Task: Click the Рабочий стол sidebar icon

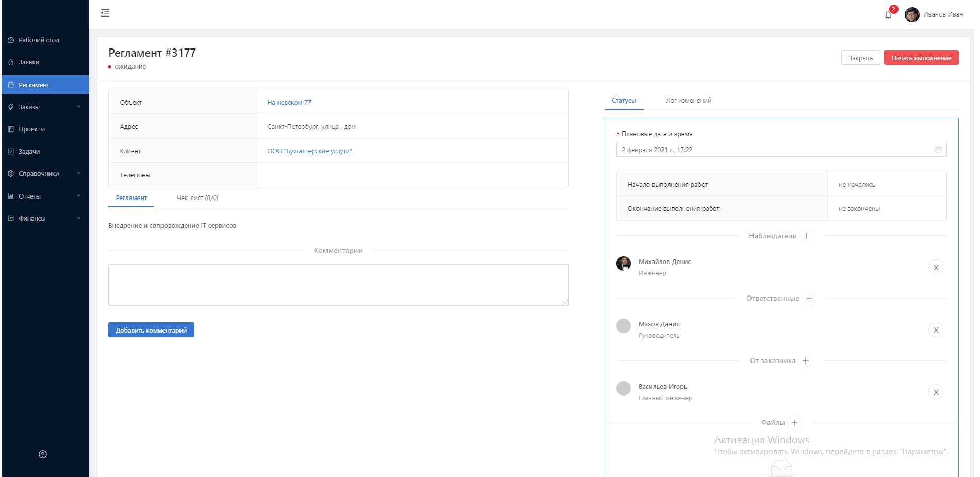Action: [11, 40]
